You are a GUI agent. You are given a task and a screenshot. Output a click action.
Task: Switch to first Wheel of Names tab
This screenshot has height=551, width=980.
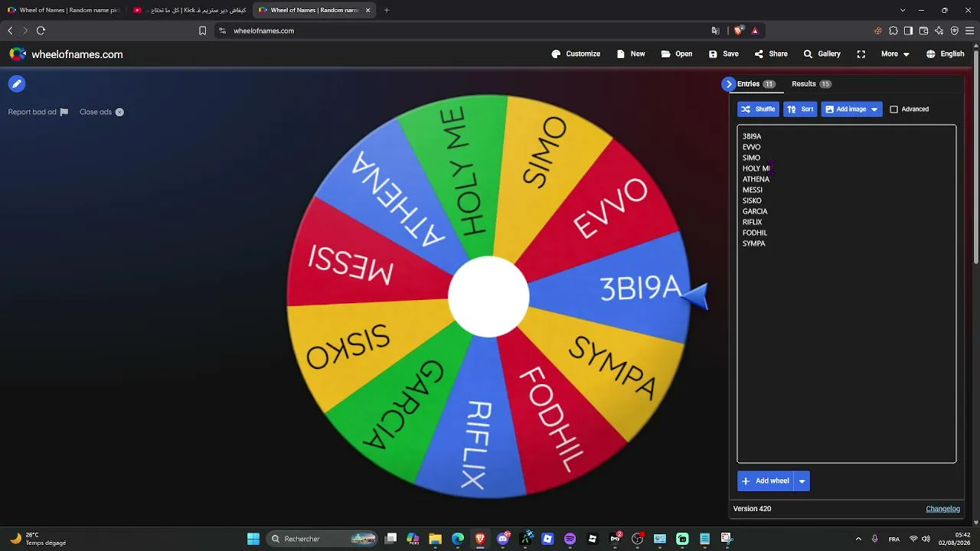tap(64, 10)
